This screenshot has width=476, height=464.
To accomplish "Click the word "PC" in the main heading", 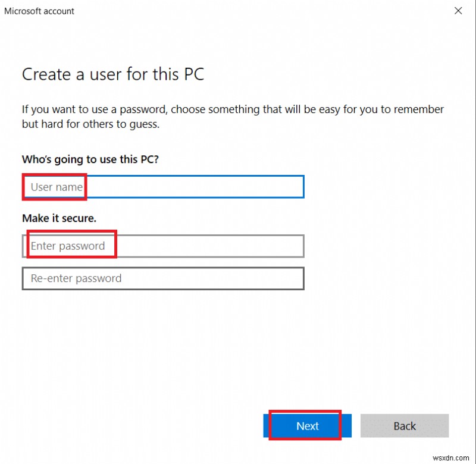I will [x=193, y=75].
